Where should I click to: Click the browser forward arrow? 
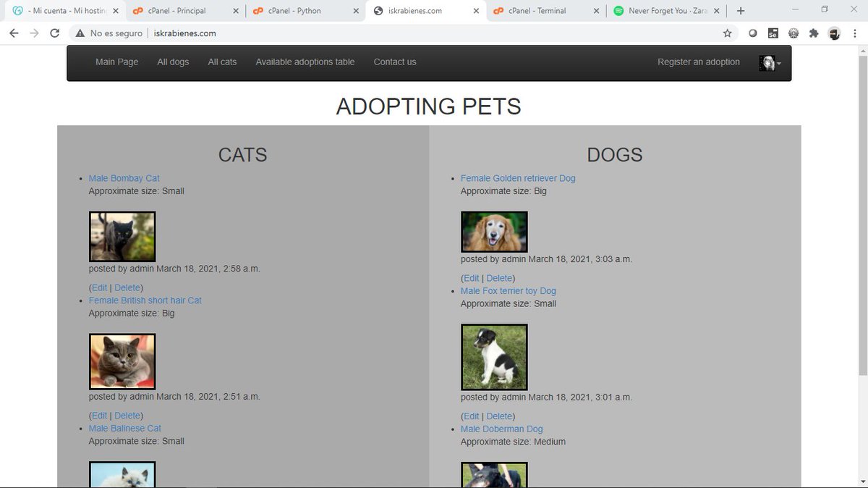(x=34, y=33)
